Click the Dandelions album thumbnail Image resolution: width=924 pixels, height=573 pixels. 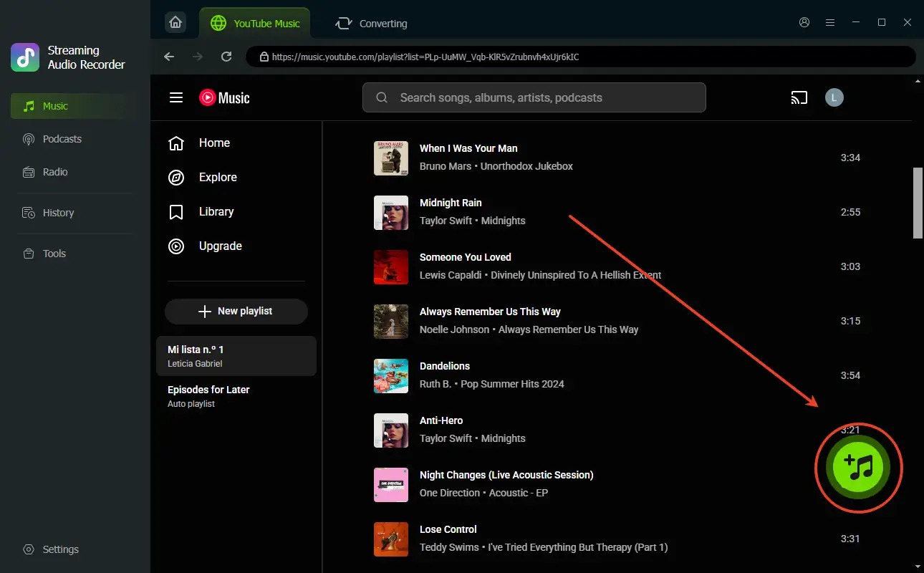[391, 376]
